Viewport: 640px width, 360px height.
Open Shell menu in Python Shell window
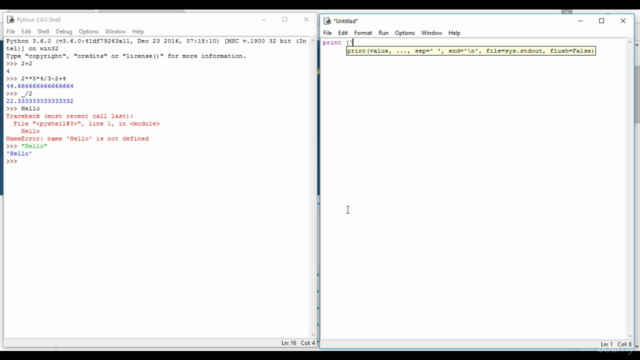click(x=43, y=31)
